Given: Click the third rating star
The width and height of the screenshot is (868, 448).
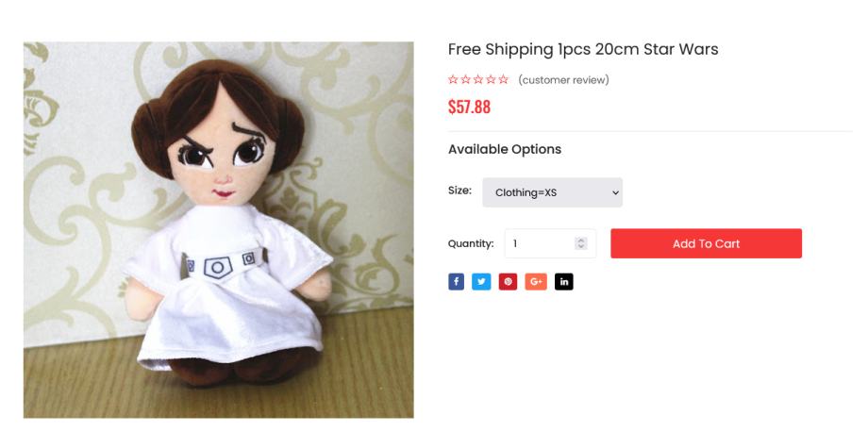Looking at the screenshot, I should pos(478,79).
